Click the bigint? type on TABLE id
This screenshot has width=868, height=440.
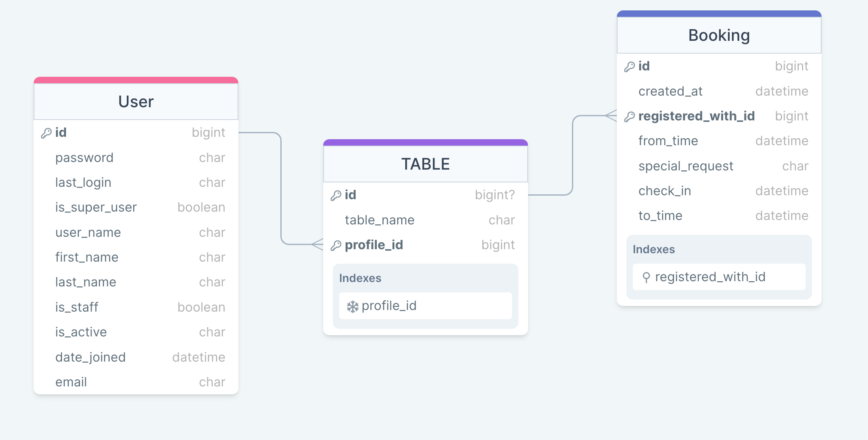[x=495, y=195]
